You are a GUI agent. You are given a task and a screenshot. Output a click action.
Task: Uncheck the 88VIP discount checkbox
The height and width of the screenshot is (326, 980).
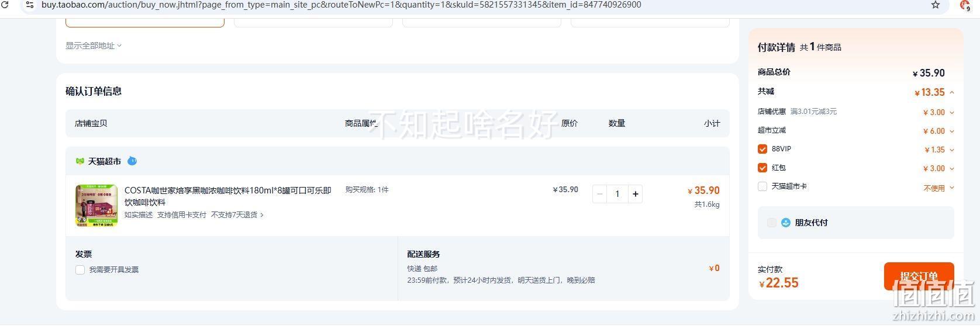point(762,149)
